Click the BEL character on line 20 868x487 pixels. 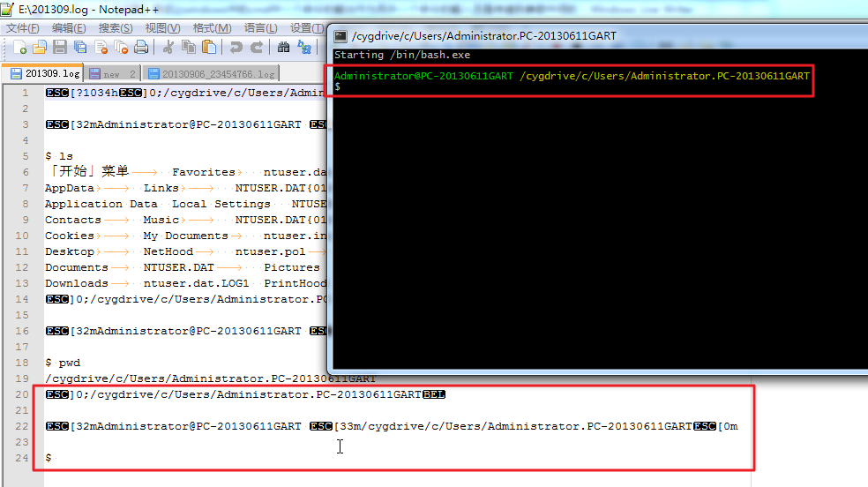(x=434, y=394)
